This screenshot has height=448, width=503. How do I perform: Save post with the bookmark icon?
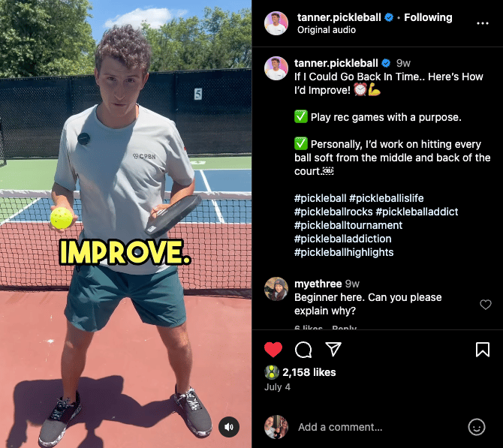coord(483,350)
